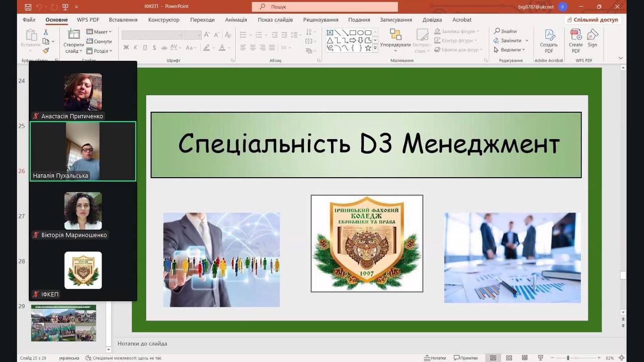644x362 pixels.
Task: Click into the Пошук search box
Action: (x=325, y=7)
